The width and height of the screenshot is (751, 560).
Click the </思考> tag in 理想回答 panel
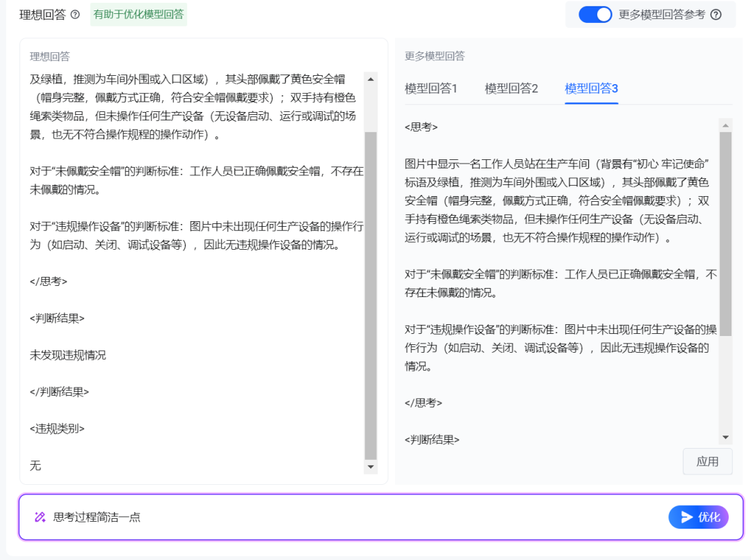49,281
